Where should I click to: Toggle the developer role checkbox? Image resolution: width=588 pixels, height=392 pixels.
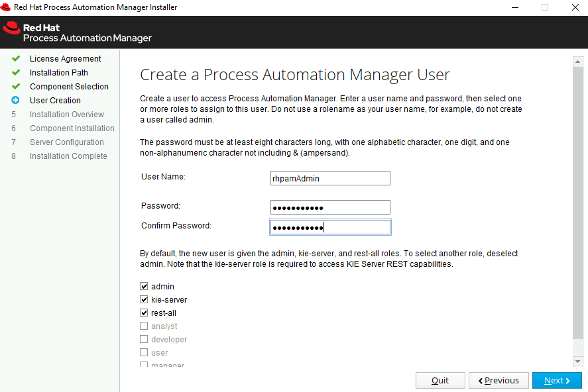[144, 339]
